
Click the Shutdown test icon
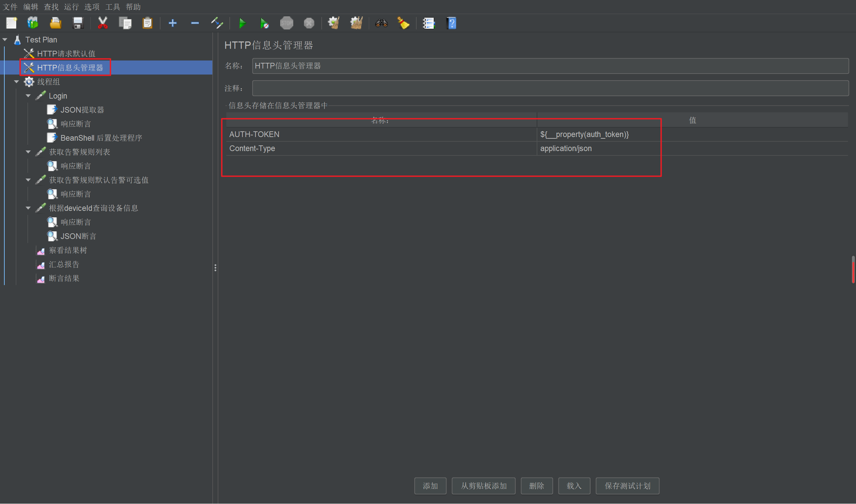(x=309, y=23)
